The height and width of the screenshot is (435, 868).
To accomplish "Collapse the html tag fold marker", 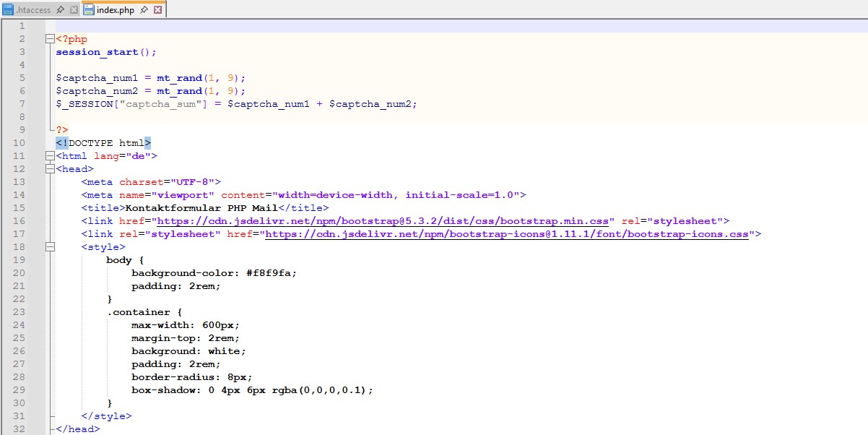I will 49,156.
